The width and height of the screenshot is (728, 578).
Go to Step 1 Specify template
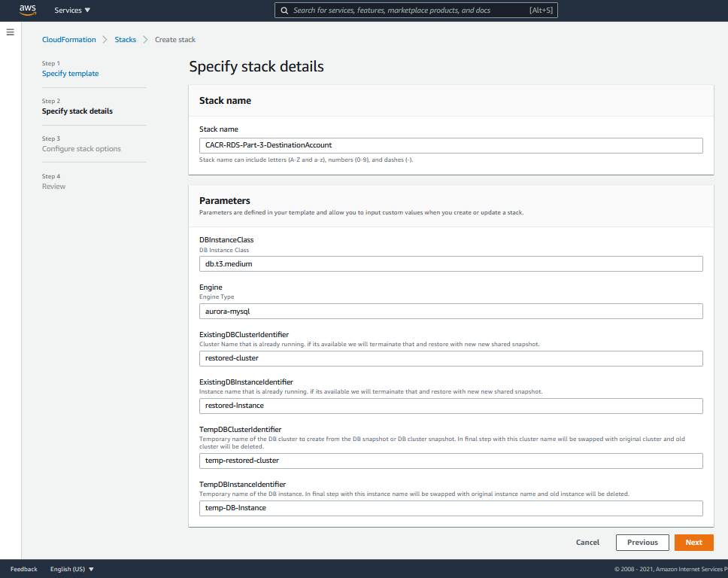point(70,73)
